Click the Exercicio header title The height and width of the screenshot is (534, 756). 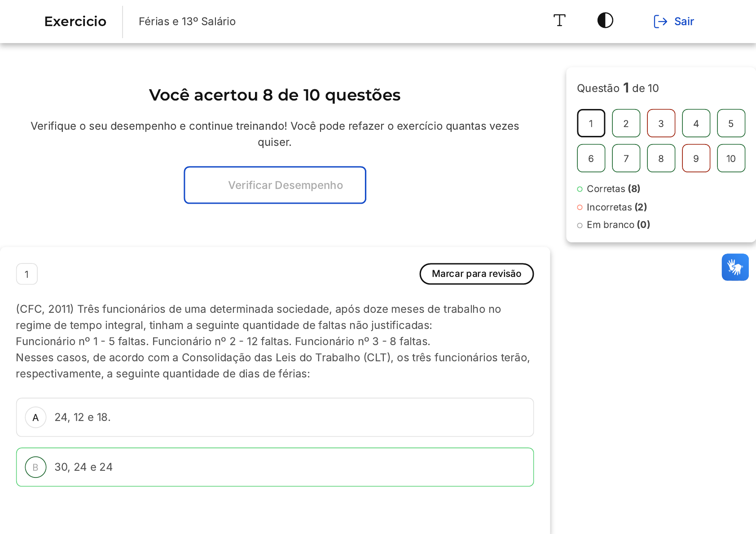(x=75, y=22)
